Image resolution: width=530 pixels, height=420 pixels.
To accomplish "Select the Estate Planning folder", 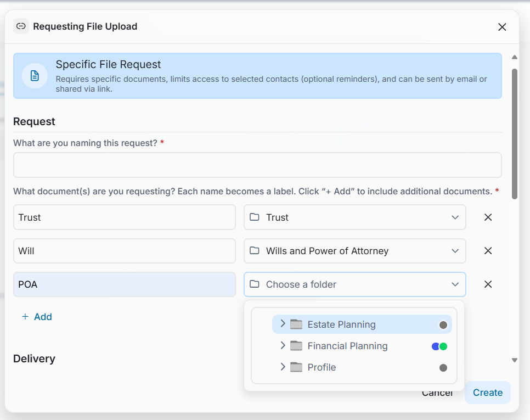I will click(x=362, y=324).
